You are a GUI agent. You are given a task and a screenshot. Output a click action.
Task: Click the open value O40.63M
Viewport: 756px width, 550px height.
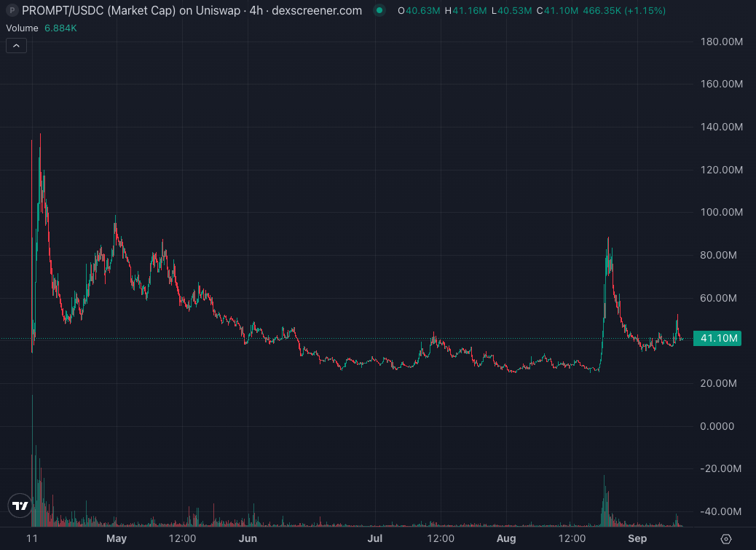coord(419,11)
